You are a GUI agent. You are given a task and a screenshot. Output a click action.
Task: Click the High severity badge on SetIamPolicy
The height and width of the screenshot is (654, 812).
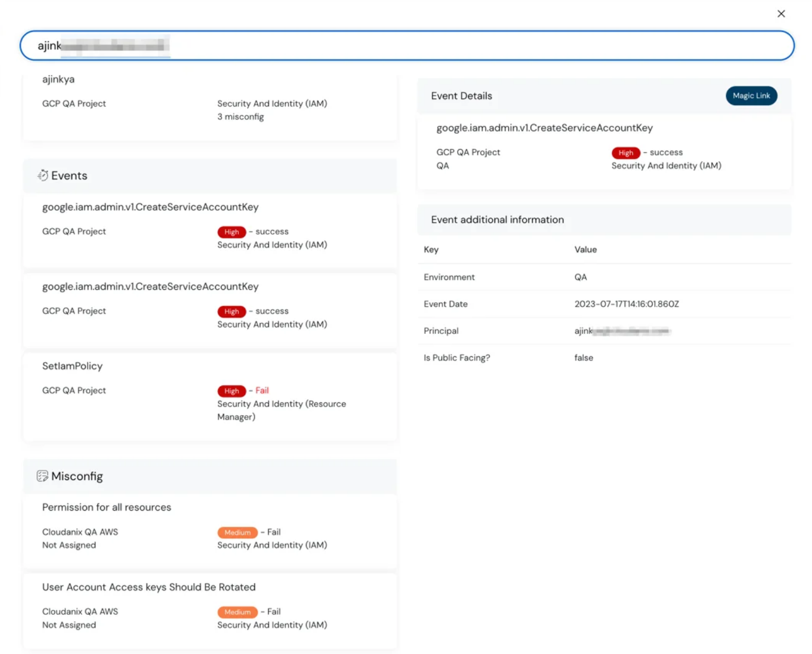click(231, 391)
